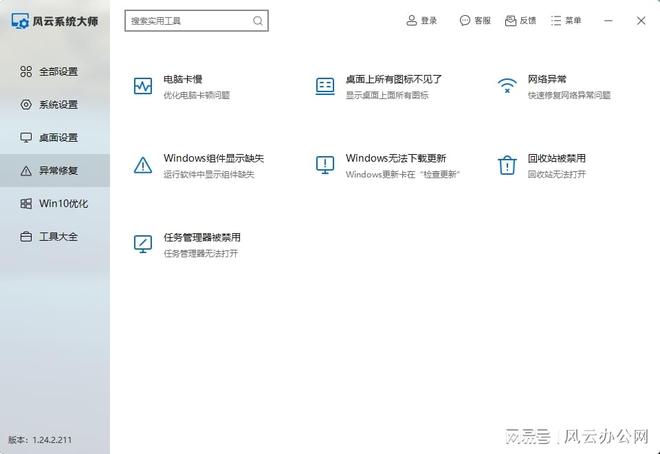
Task: Click the 风云系统大师 app logo
Action: click(x=20, y=21)
